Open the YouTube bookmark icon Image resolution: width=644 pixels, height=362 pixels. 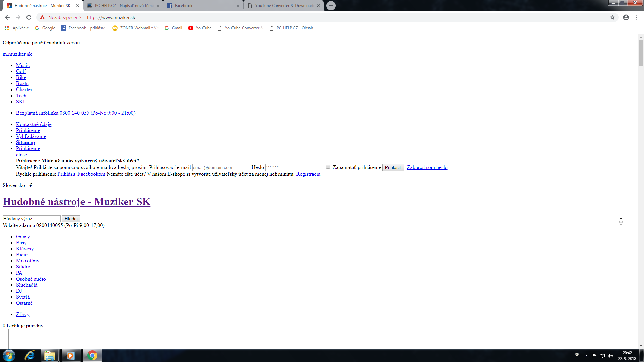(x=191, y=28)
